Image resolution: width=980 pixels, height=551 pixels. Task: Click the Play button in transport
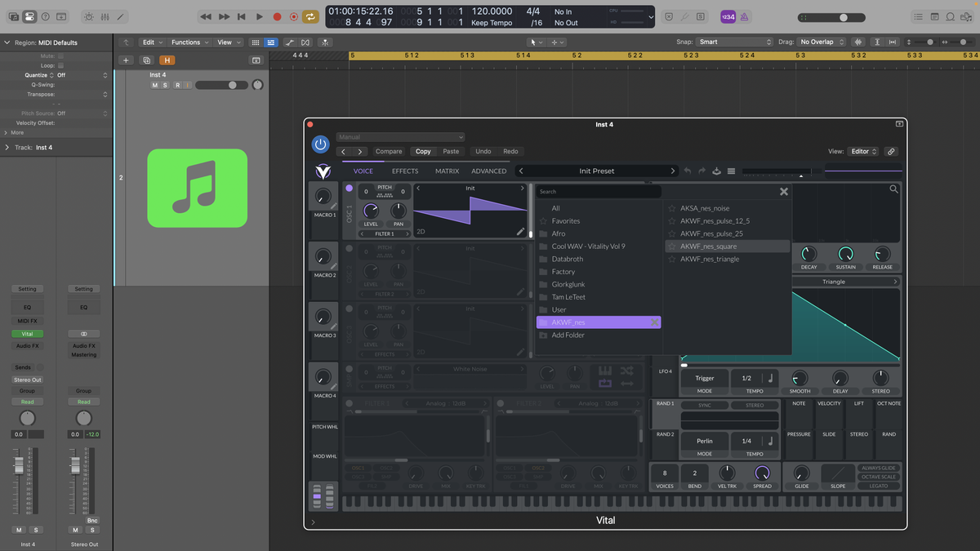(x=259, y=16)
